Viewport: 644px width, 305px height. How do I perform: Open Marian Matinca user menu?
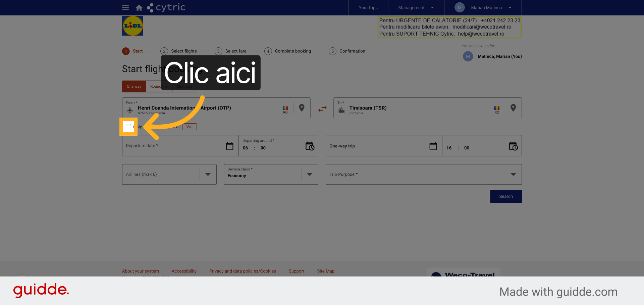pyautogui.click(x=483, y=7)
